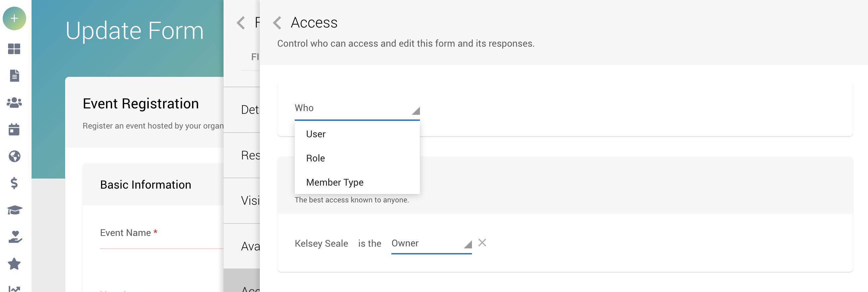868x292 pixels.
Task: Remove Kelsey Seale's access with X
Action: pos(482,243)
